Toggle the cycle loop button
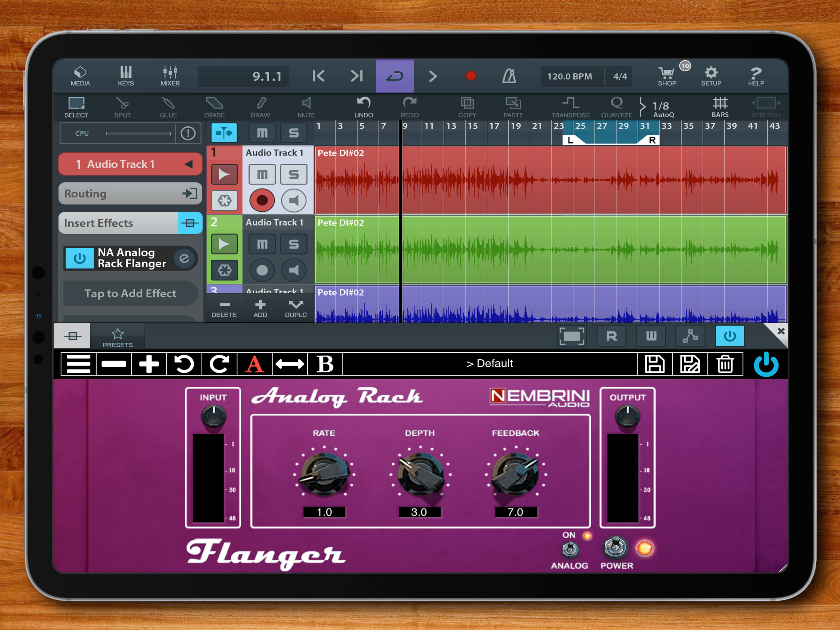 [x=394, y=76]
